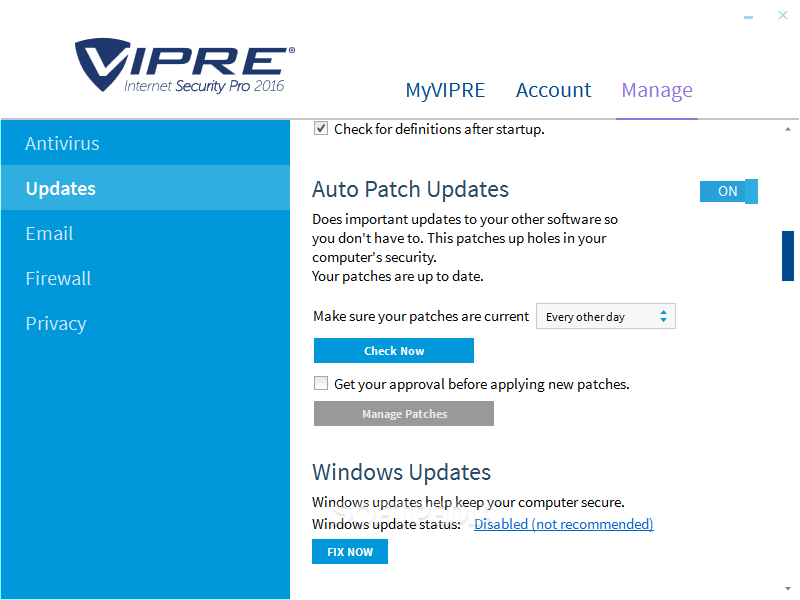Open the Every other day dropdown

[606, 316]
